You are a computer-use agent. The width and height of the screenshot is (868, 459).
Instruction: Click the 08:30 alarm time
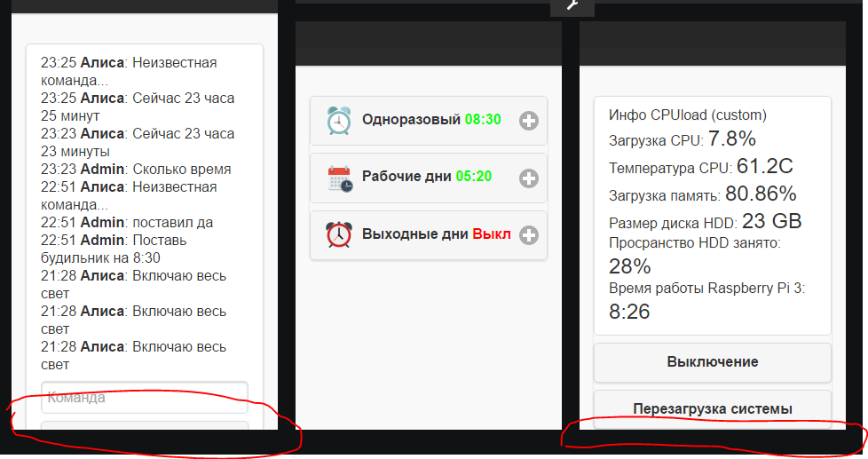click(x=483, y=120)
